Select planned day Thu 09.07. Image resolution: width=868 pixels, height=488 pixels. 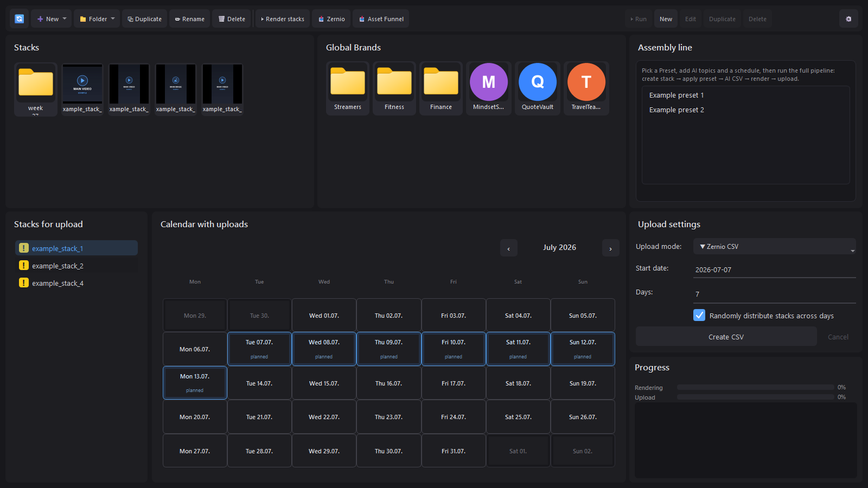coord(389,349)
